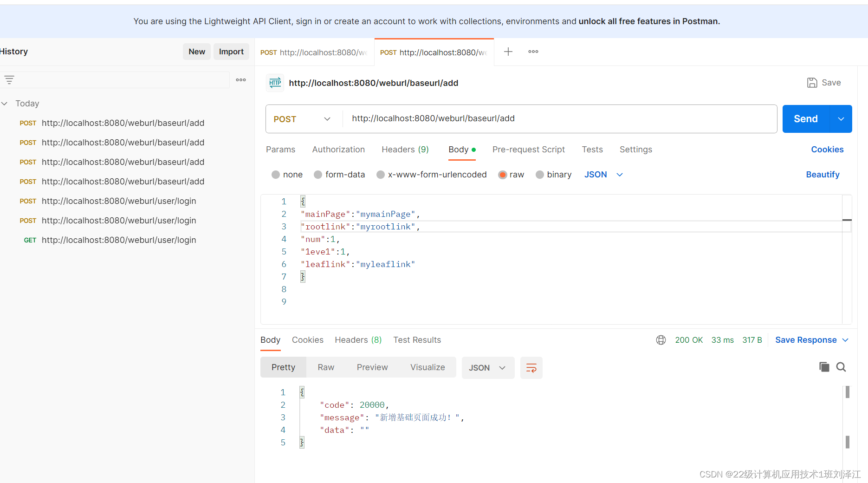Click the "code": 20000 response line
This screenshot has width=868, height=483.
354,405
